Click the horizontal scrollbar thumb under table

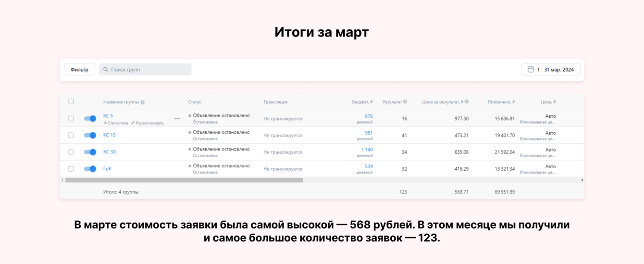tap(184, 180)
